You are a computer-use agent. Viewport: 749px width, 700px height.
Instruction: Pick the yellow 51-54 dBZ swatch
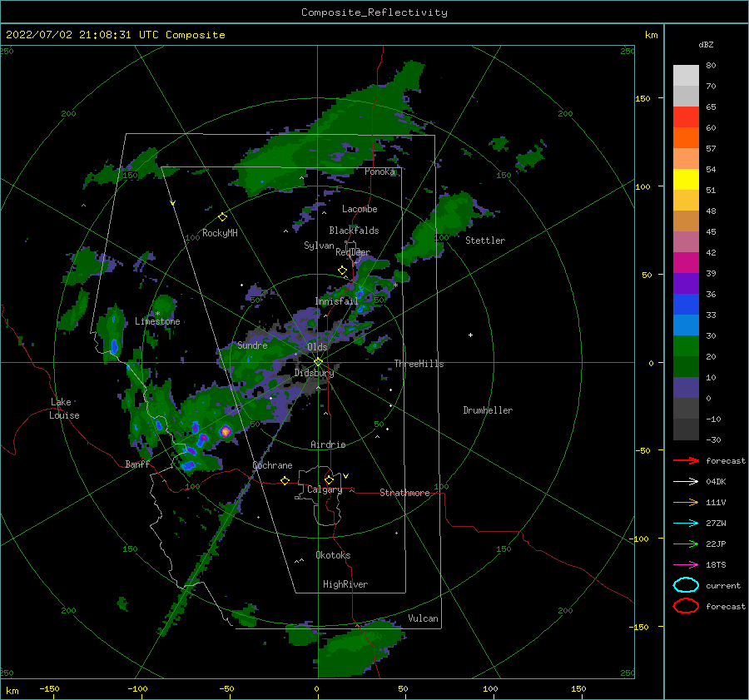point(686,179)
